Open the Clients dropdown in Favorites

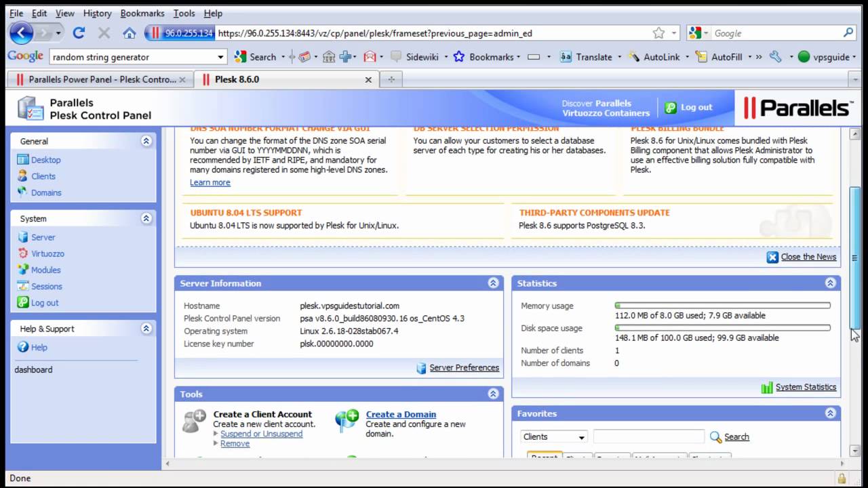[x=553, y=437]
